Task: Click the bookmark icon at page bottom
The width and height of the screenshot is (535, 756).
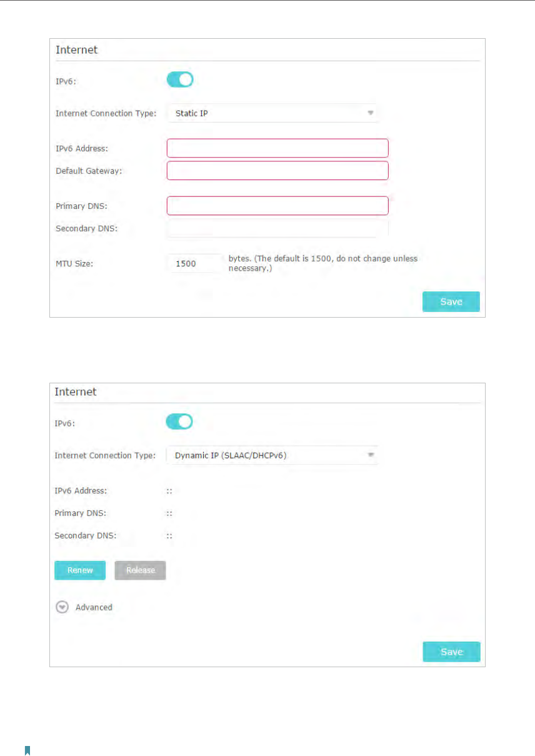Action: coord(27,750)
